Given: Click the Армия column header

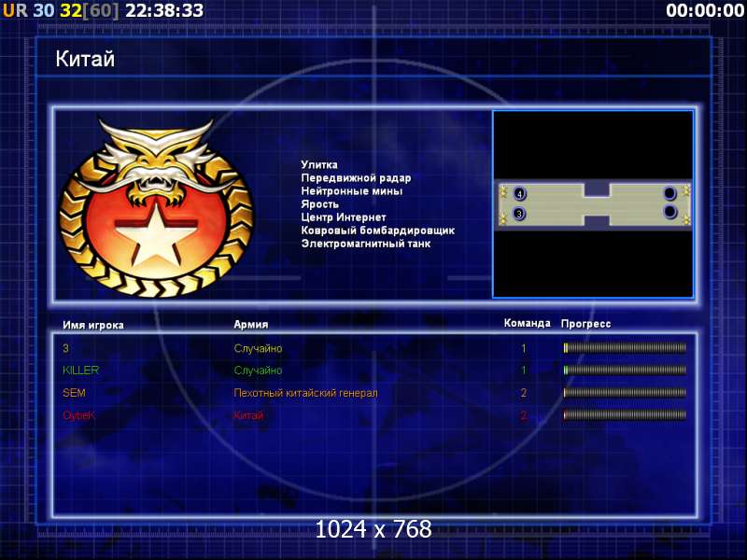Looking at the screenshot, I should tap(251, 325).
